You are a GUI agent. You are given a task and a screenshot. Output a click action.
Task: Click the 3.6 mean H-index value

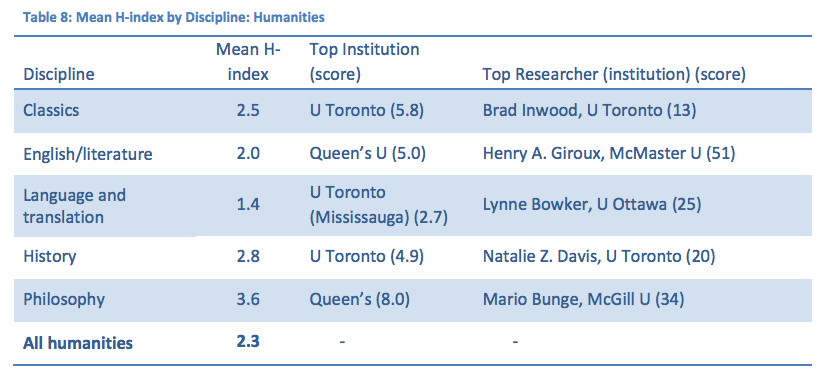(x=248, y=300)
